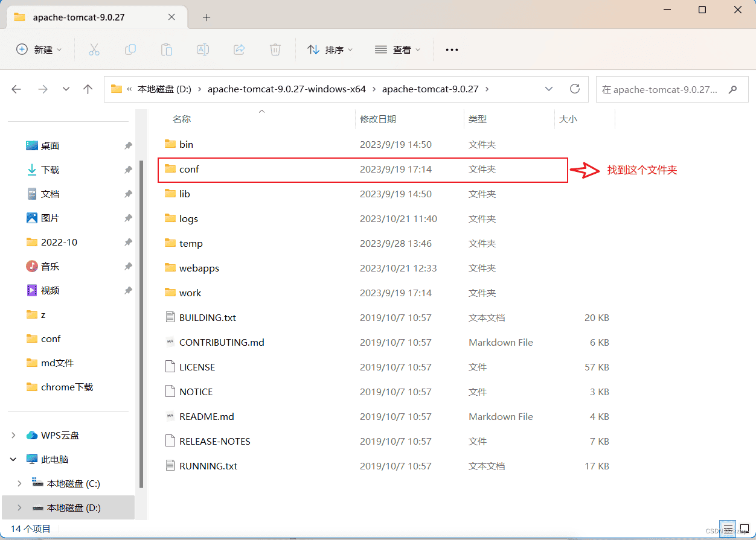Select the lib folder icon

[170, 194]
